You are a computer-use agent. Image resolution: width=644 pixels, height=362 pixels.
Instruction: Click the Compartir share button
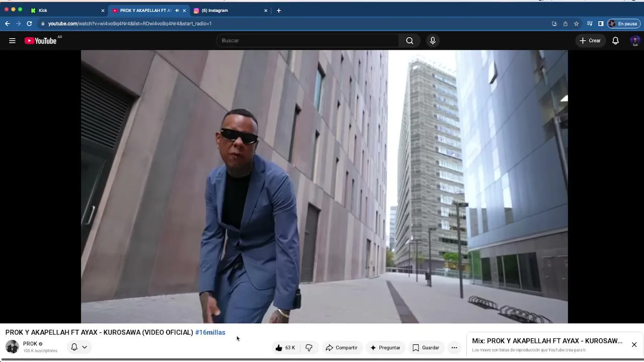click(342, 347)
